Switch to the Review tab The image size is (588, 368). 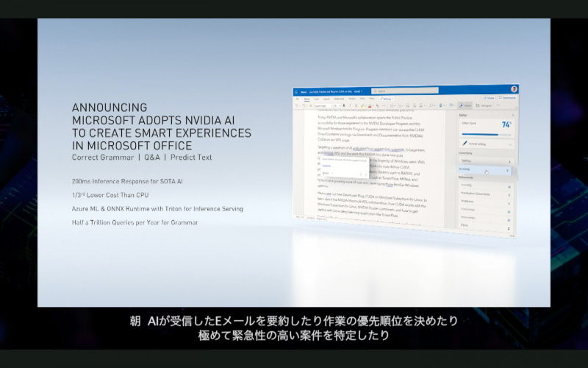click(x=352, y=99)
